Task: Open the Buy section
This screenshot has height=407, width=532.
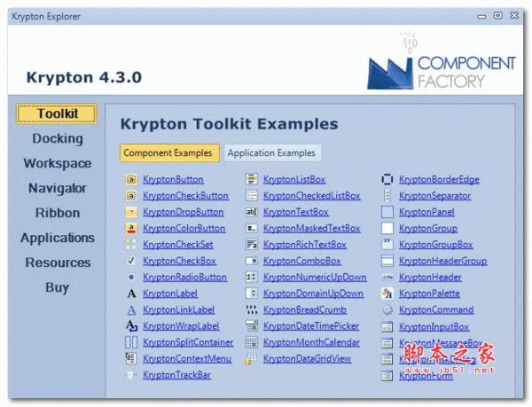Action: pos(58,287)
